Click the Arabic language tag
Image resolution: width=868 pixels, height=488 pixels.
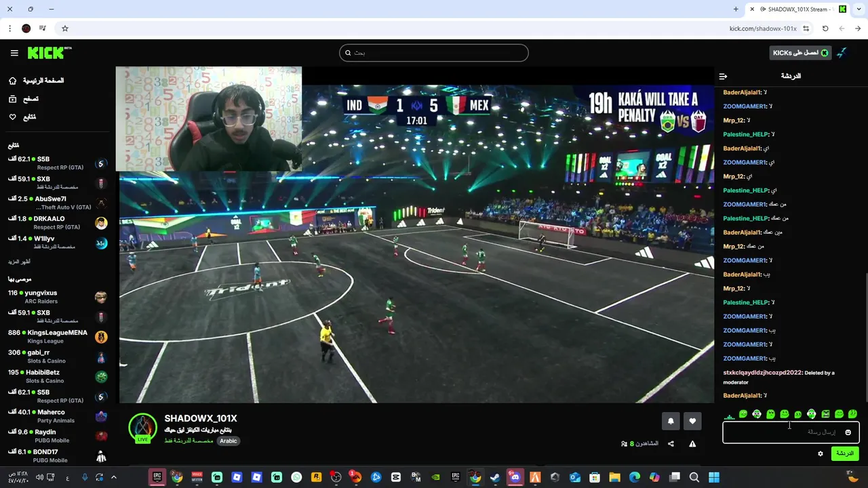tap(229, 441)
